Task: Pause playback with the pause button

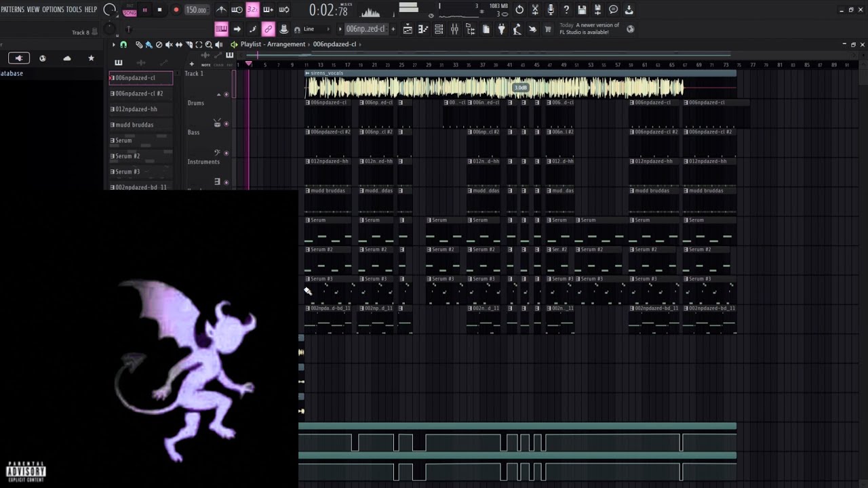Action: [144, 9]
